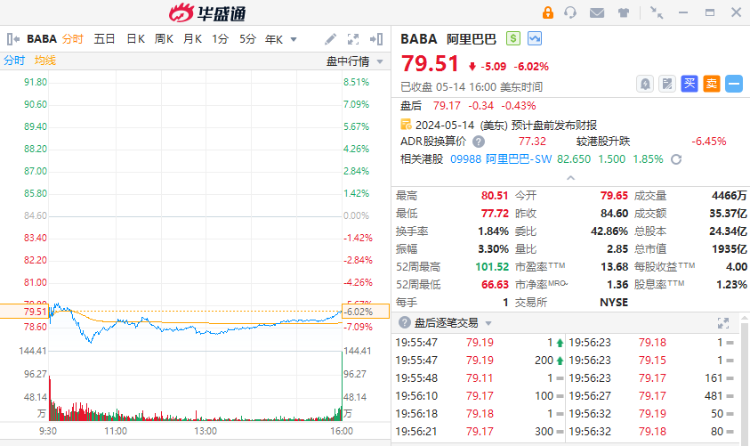Click the 华盛通 logo
The image size is (750, 446).
(x=207, y=13)
